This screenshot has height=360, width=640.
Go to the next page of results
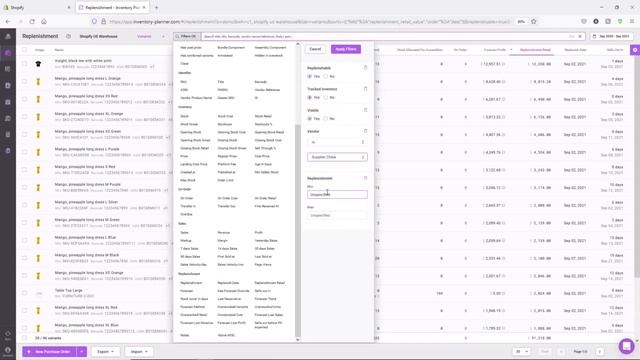pyautogui.click(x=600, y=351)
